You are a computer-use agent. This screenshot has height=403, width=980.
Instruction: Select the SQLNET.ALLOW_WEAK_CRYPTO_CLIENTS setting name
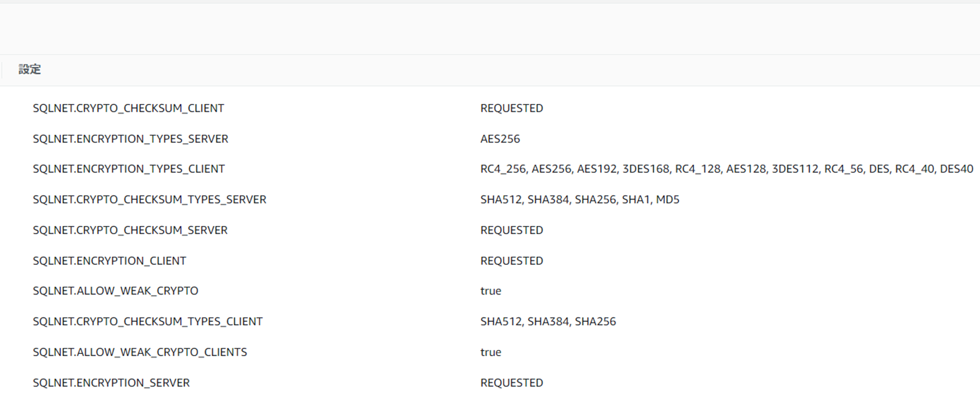pyautogui.click(x=140, y=352)
